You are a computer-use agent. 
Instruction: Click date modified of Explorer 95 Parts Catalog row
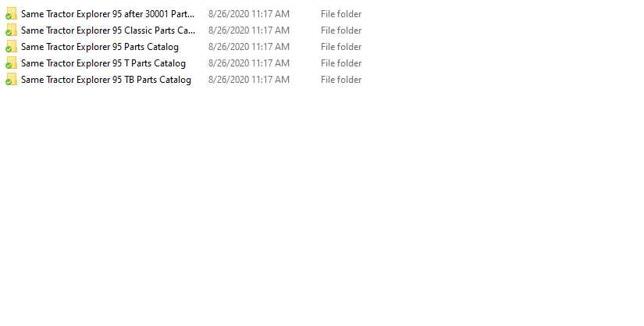(x=249, y=47)
